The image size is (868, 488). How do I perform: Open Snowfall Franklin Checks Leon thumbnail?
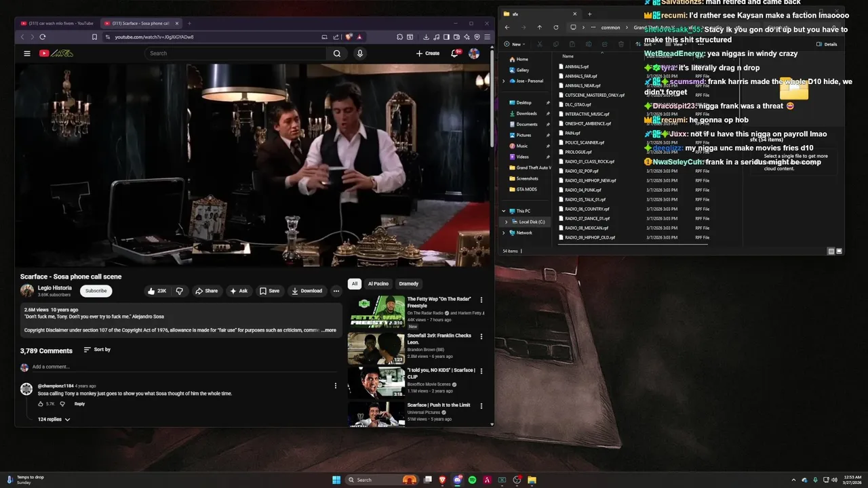(x=376, y=348)
